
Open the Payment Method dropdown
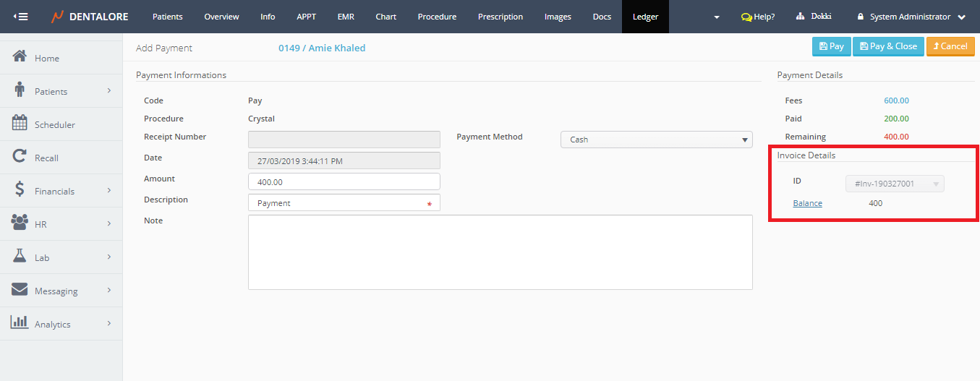click(656, 140)
